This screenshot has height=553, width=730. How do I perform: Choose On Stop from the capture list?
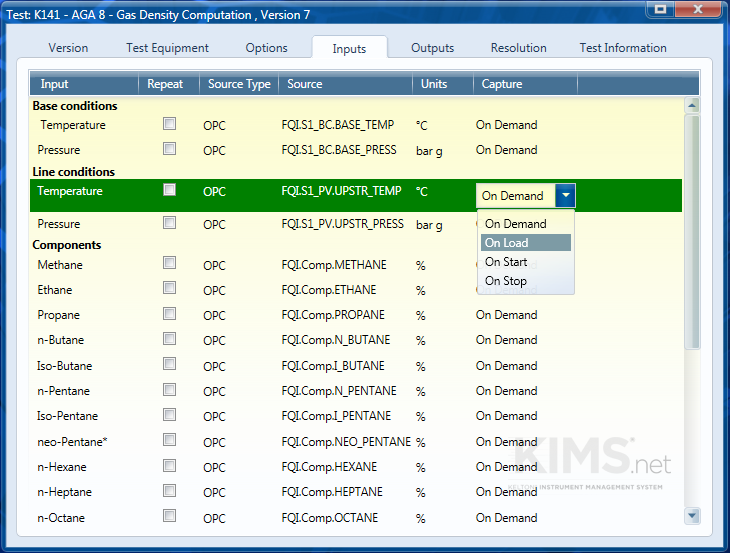(x=526, y=281)
